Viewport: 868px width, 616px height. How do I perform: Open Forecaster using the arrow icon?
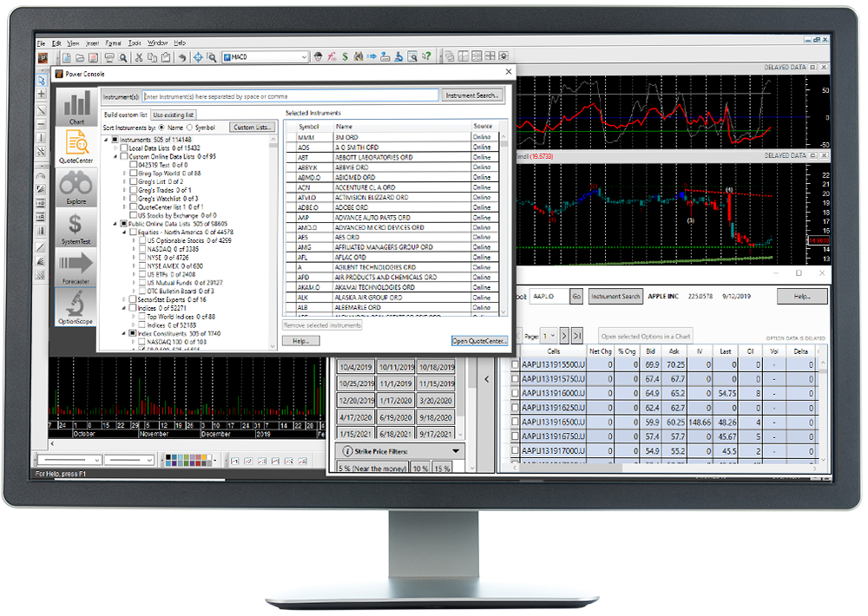[x=76, y=263]
